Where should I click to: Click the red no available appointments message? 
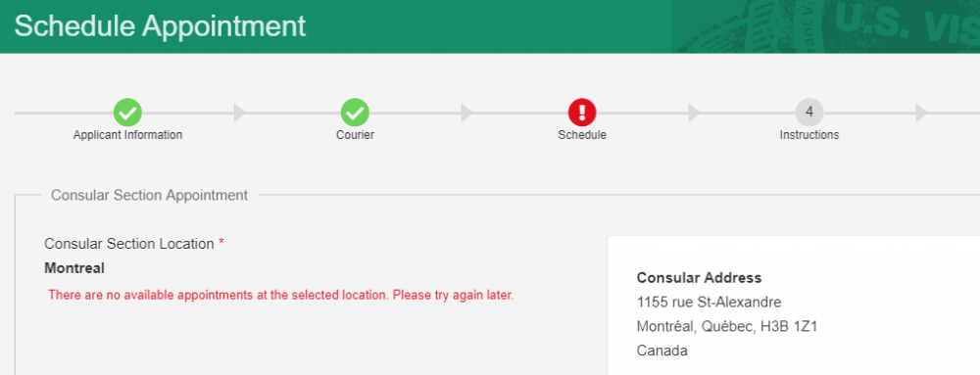(x=280, y=295)
